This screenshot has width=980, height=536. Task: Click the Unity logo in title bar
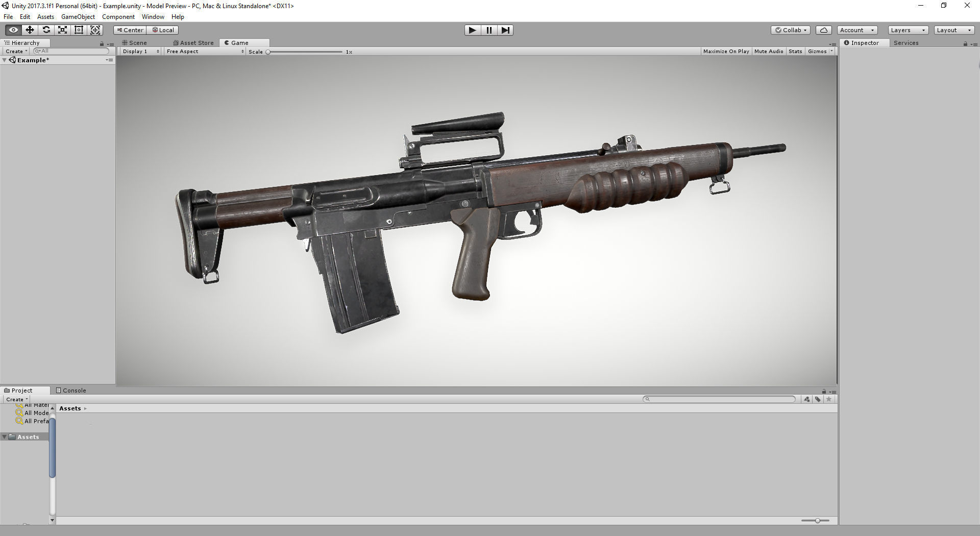pos(5,6)
